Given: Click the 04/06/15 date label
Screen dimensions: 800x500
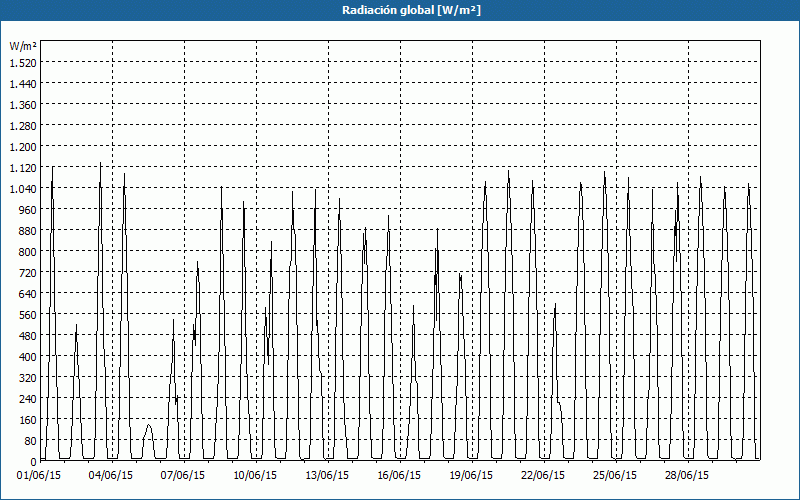Looking at the screenshot, I should (111, 476).
